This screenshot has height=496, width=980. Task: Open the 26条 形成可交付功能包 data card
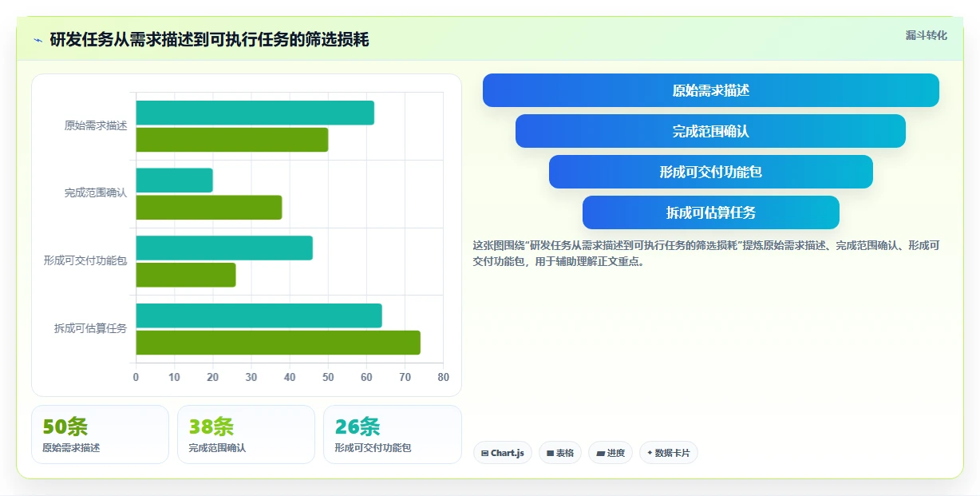coord(392,434)
